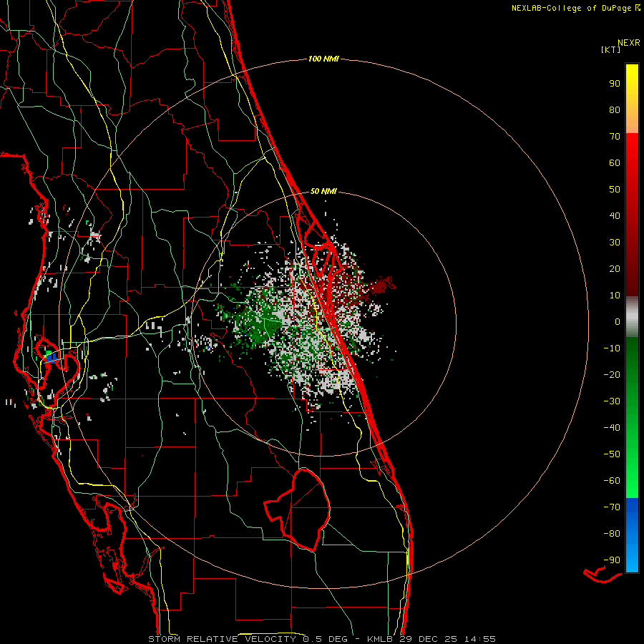Select the 50 NMI range ring label
Screen dimensions: 644x644
pos(323,191)
